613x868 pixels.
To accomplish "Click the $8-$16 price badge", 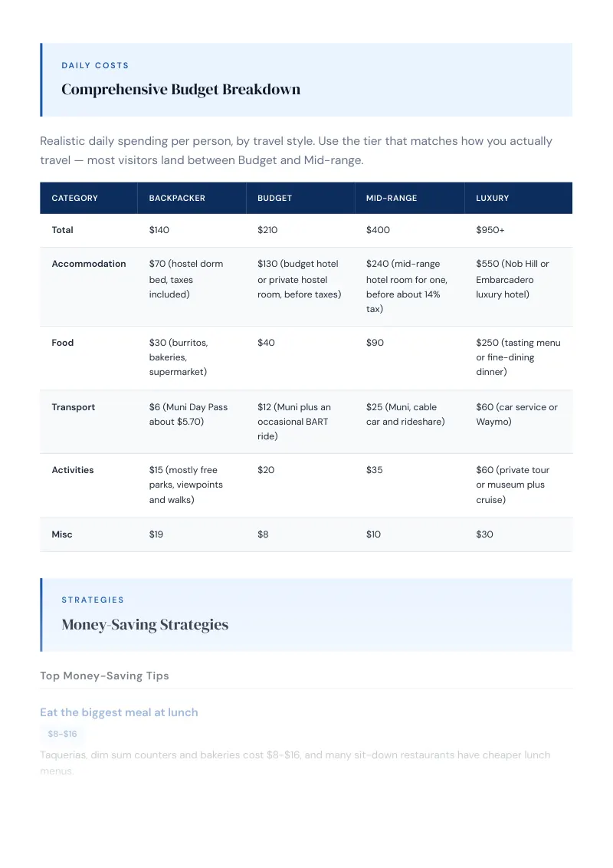I will click(x=62, y=734).
